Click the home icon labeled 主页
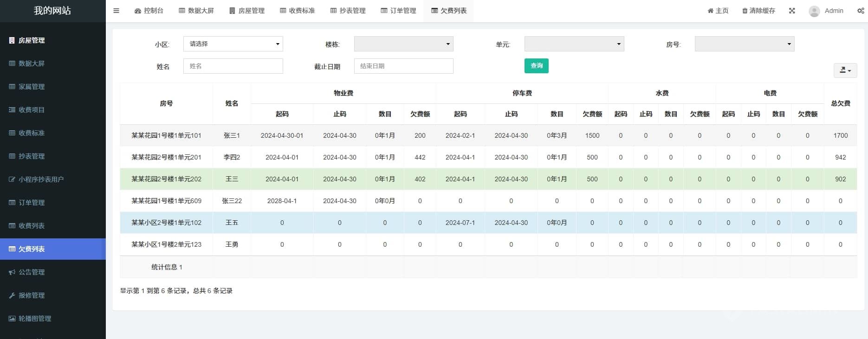The width and height of the screenshot is (868, 339). 710,11
